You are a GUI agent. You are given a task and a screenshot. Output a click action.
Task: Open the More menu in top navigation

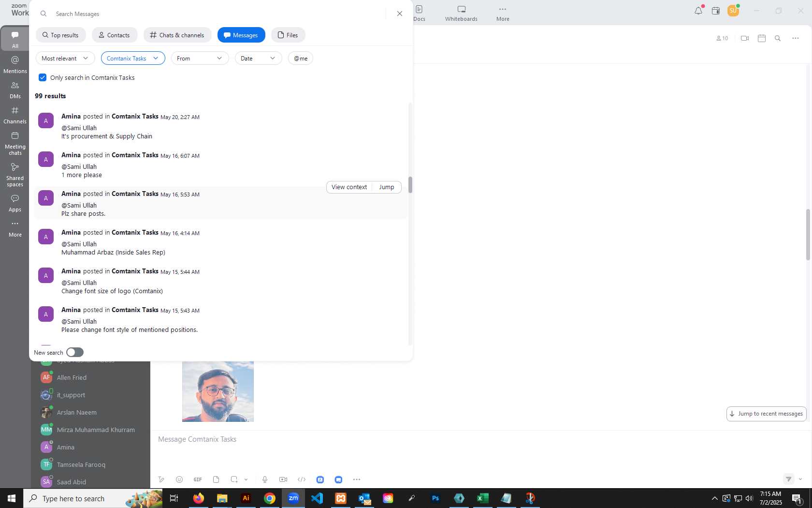pos(503,13)
